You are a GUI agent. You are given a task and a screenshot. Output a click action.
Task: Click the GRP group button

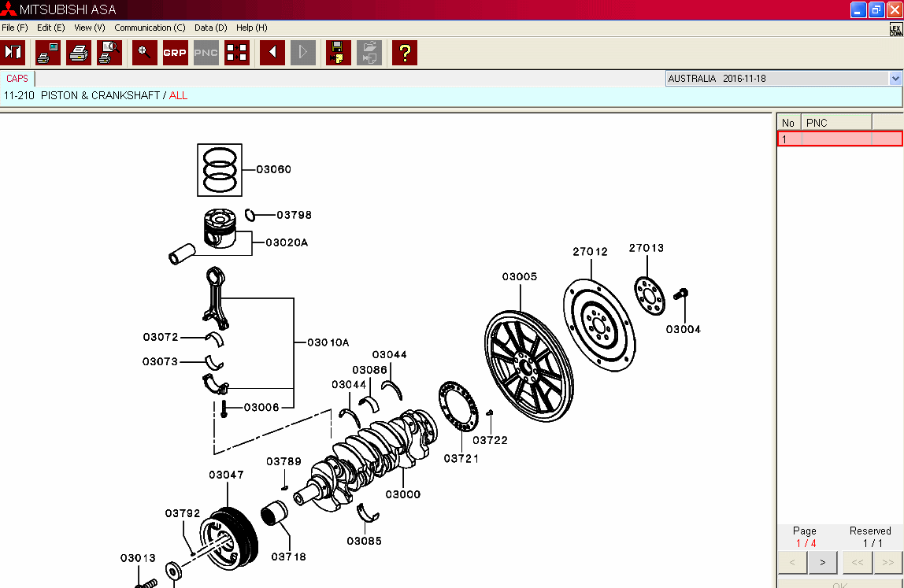(x=175, y=53)
